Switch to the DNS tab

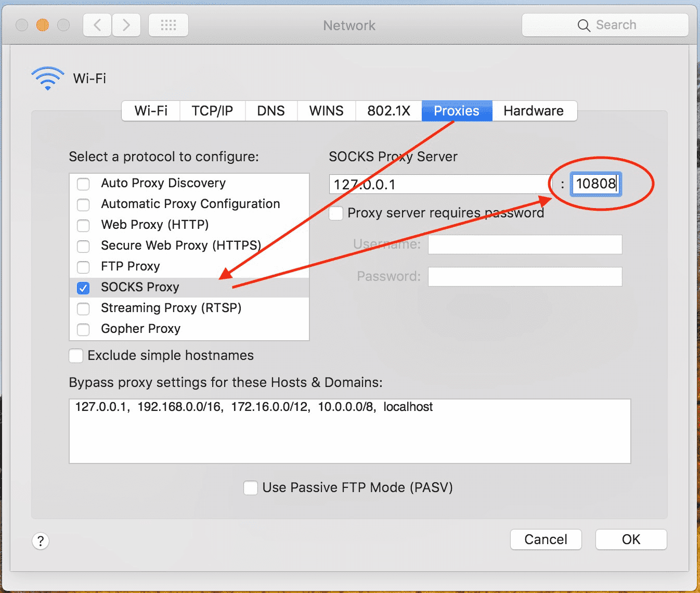tap(271, 111)
